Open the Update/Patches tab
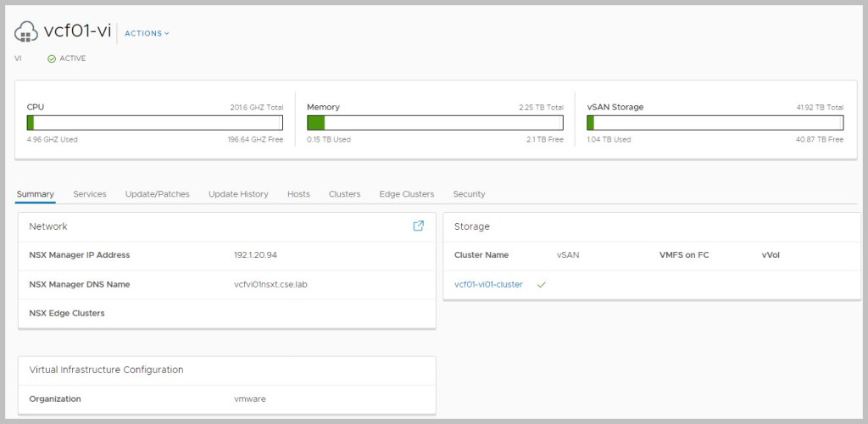The width and height of the screenshot is (868, 424). (x=157, y=194)
